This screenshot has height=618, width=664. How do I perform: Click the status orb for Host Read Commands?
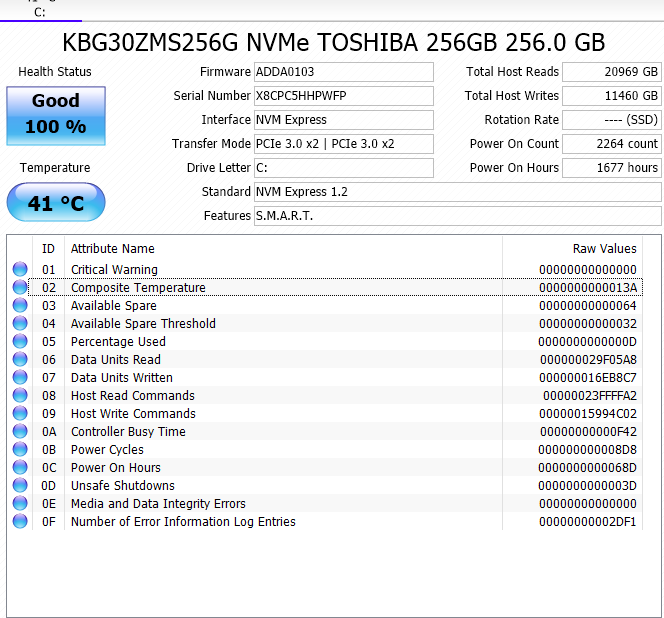(20, 395)
